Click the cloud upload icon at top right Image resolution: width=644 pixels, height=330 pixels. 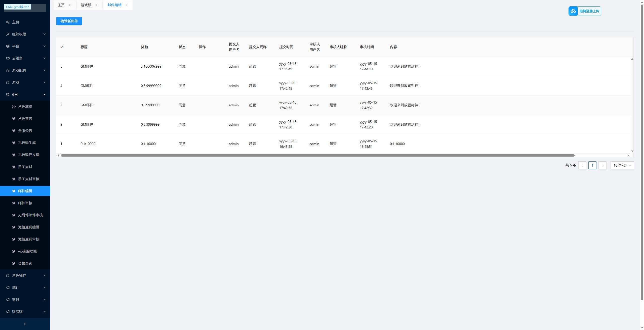573,11
